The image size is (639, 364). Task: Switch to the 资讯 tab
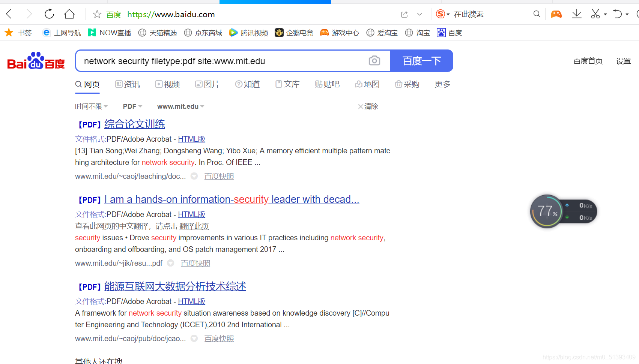pos(128,84)
